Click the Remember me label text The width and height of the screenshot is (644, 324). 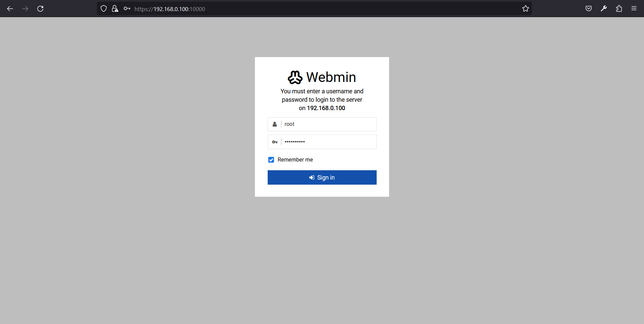(x=295, y=160)
